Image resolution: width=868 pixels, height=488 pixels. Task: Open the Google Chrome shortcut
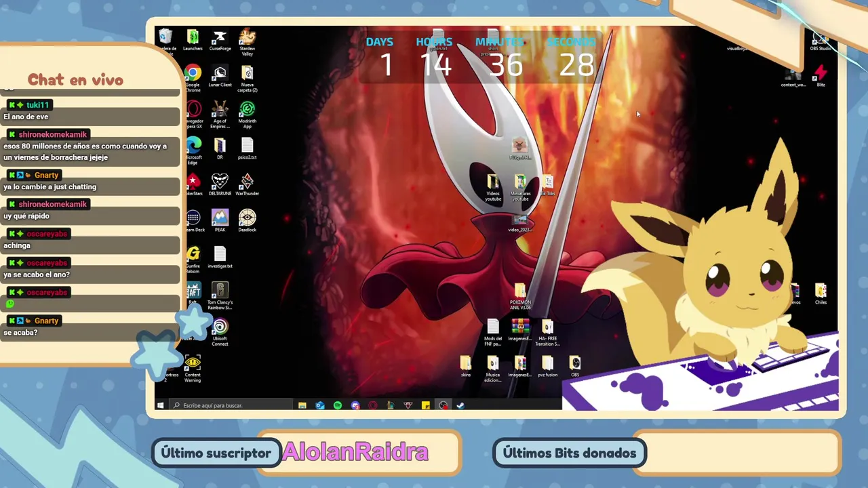(x=193, y=79)
